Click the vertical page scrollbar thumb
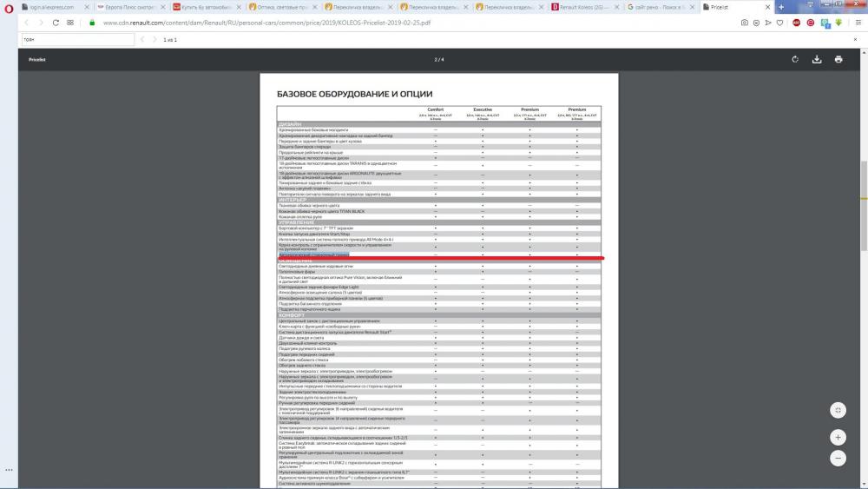 point(864,205)
